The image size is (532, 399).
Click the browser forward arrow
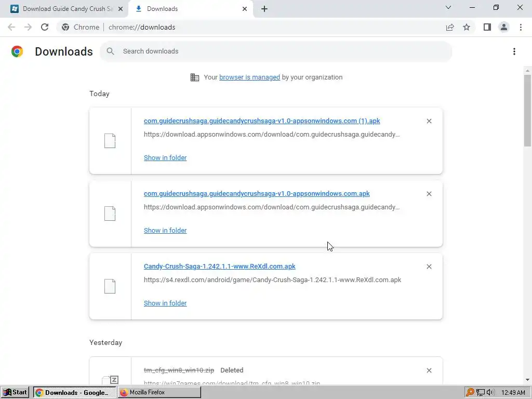coord(28,27)
